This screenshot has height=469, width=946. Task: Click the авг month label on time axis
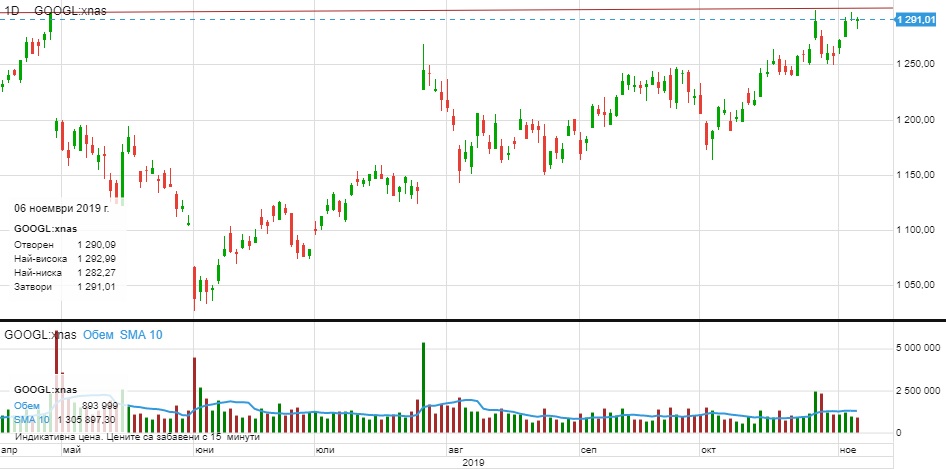455,450
